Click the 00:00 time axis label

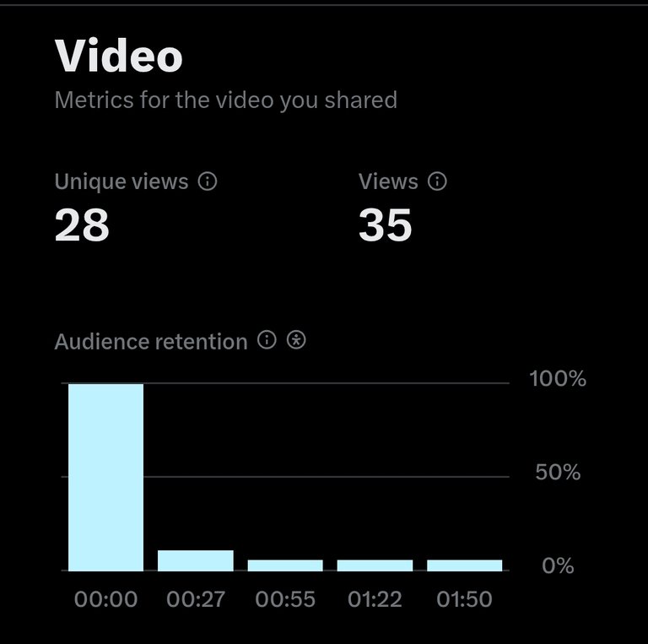[105, 599]
